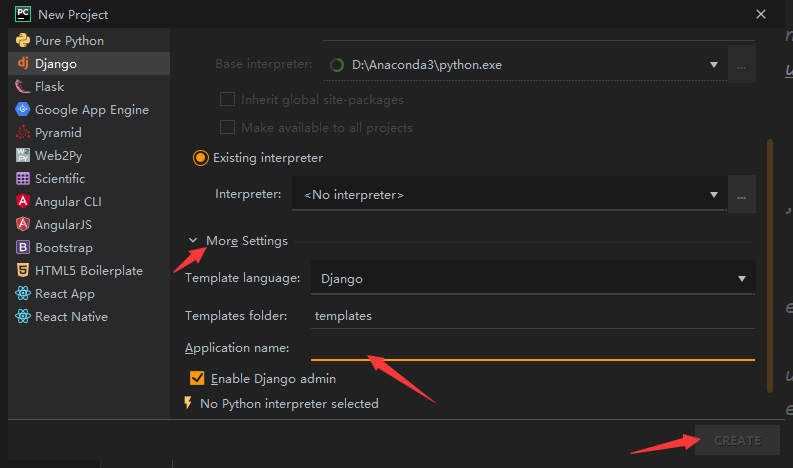793x468 pixels.
Task: Click the Google App Engine icon
Action: point(23,109)
